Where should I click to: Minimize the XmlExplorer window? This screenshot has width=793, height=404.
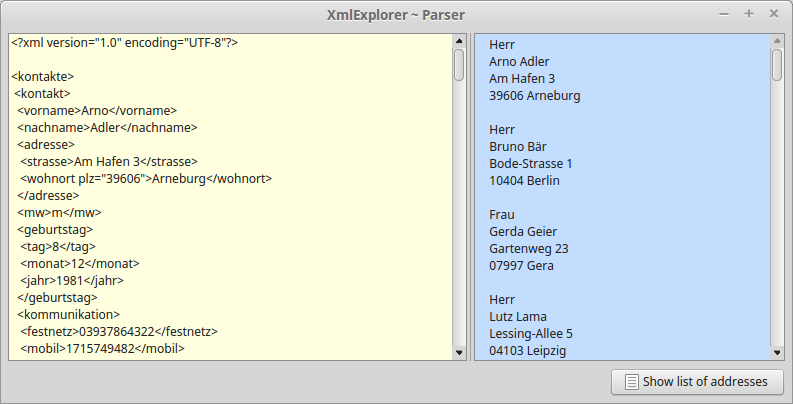pyautogui.click(x=724, y=14)
